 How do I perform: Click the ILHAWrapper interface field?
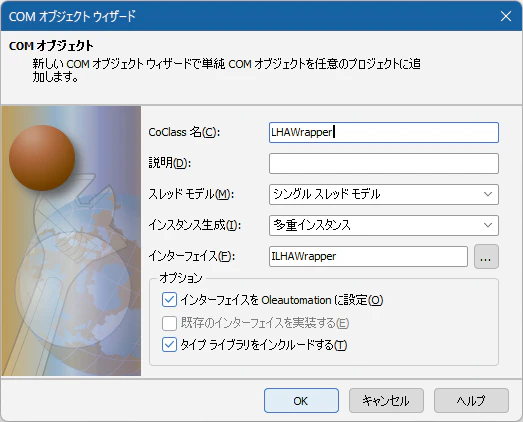tap(368, 257)
